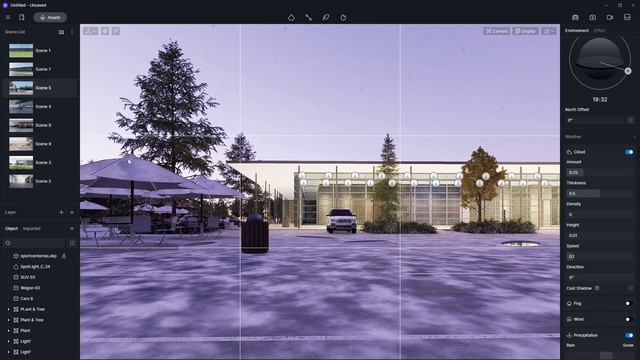Click the cloud Height field
This screenshot has width=640, height=360.
click(x=600, y=236)
